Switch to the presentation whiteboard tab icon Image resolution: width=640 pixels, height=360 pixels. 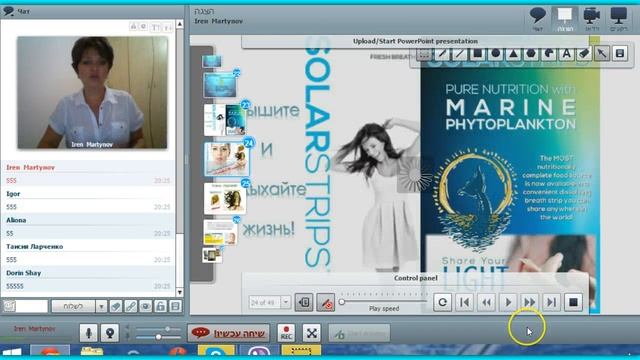coord(565,19)
